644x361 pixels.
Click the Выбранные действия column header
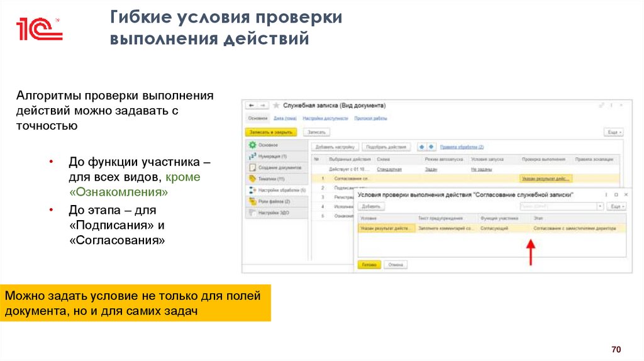coord(350,159)
